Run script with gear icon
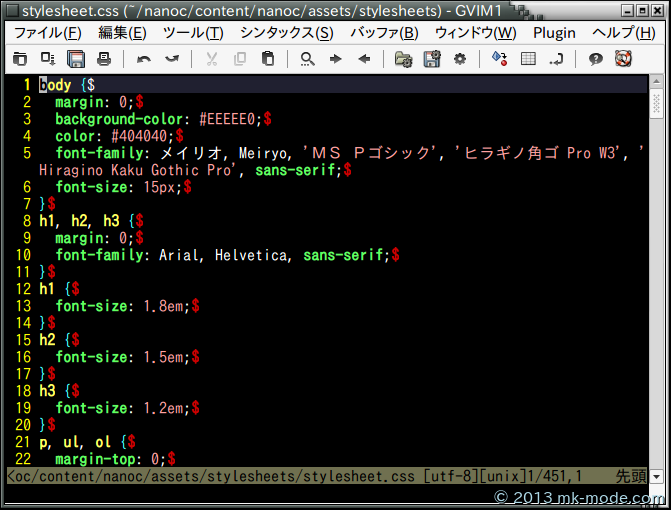The width and height of the screenshot is (671, 510). click(460, 59)
